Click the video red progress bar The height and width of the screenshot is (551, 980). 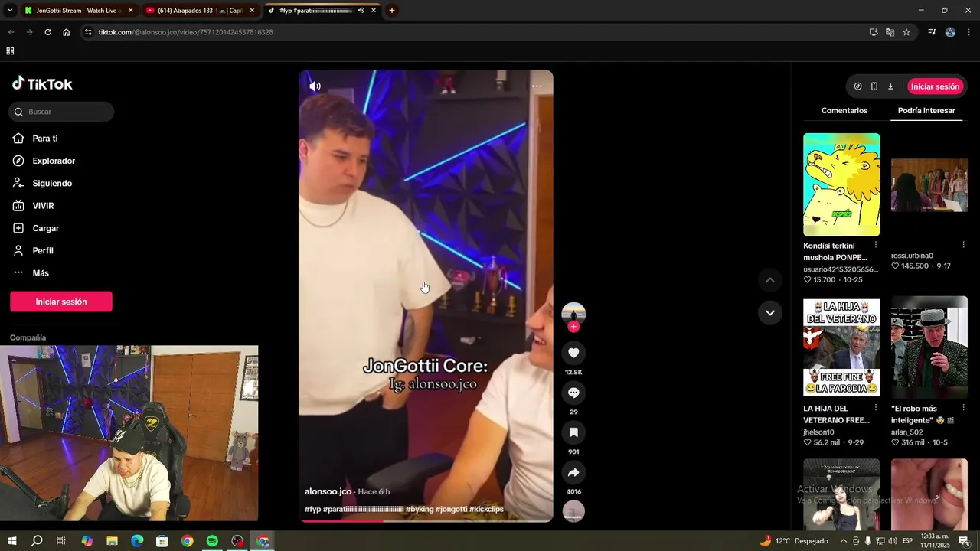click(x=426, y=521)
